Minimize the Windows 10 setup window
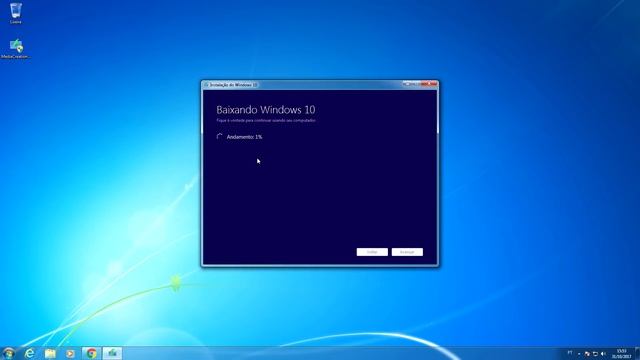 (407, 84)
